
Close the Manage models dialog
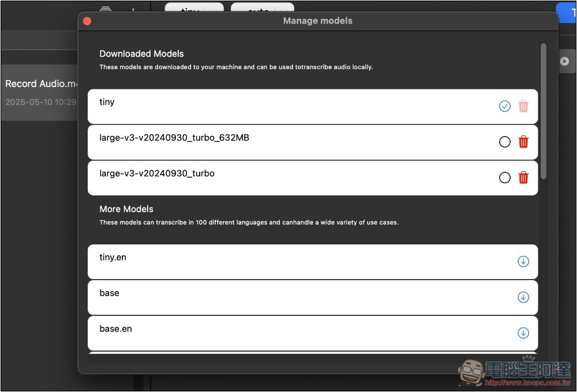(87, 21)
